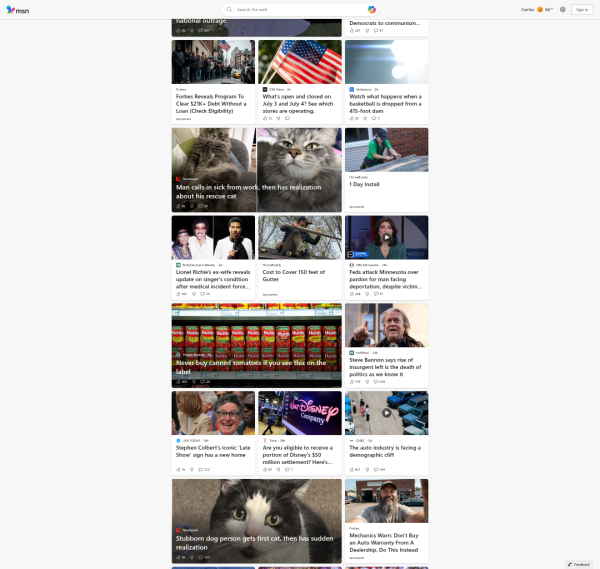The width and height of the screenshot is (600, 569).
Task: Play the auto industry video
Action: (x=386, y=413)
